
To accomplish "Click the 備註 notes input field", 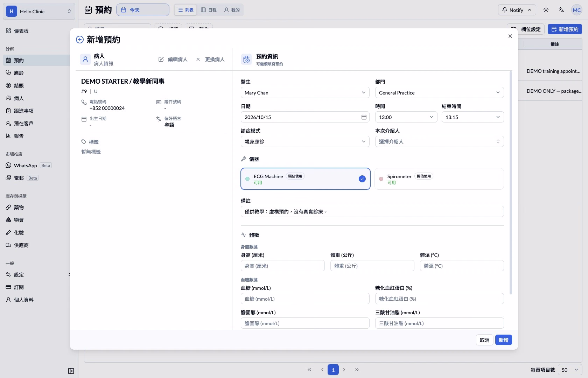I will tap(372, 211).
